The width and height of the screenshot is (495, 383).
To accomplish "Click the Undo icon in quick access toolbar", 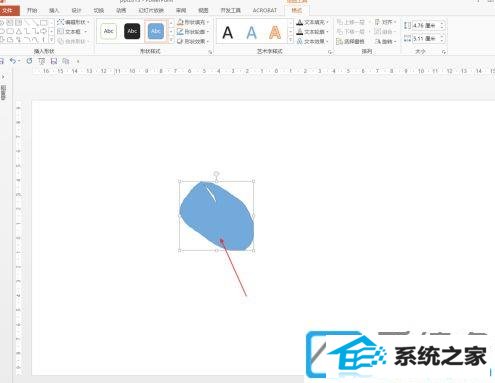I will pyautogui.click(x=13, y=61).
